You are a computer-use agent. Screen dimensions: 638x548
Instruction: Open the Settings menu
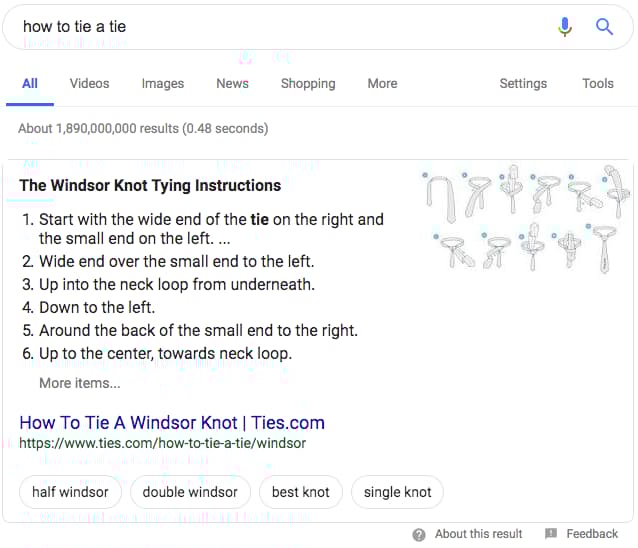pyautogui.click(x=523, y=83)
